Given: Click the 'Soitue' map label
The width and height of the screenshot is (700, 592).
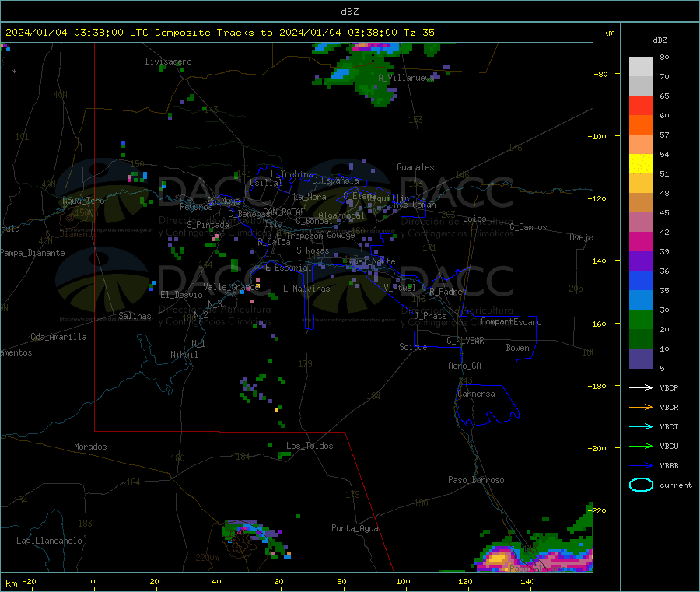Looking at the screenshot, I should (413, 347).
